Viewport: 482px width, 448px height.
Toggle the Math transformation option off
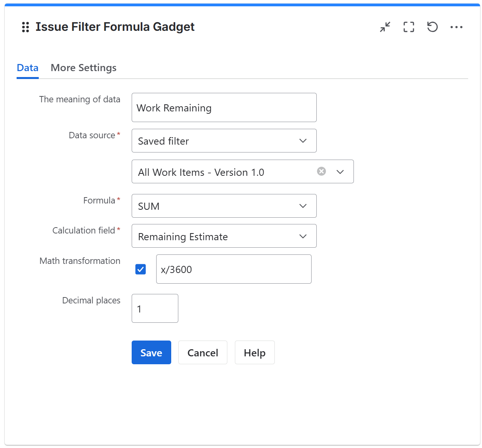140,269
